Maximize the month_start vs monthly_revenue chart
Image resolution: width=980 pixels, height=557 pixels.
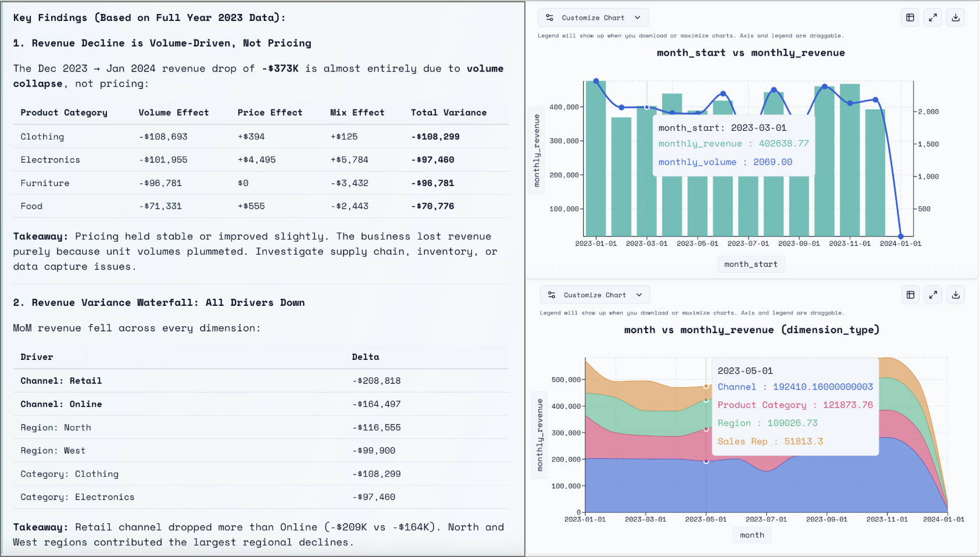coord(933,17)
